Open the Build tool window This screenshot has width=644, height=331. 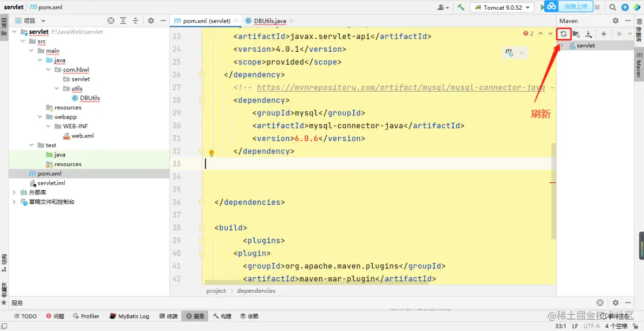222,316
